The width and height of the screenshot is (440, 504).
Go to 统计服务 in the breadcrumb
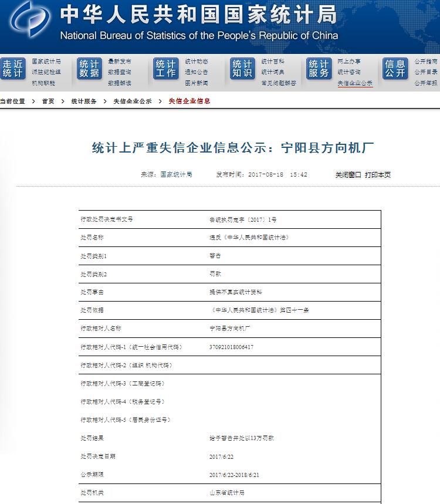pyautogui.click(x=84, y=102)
